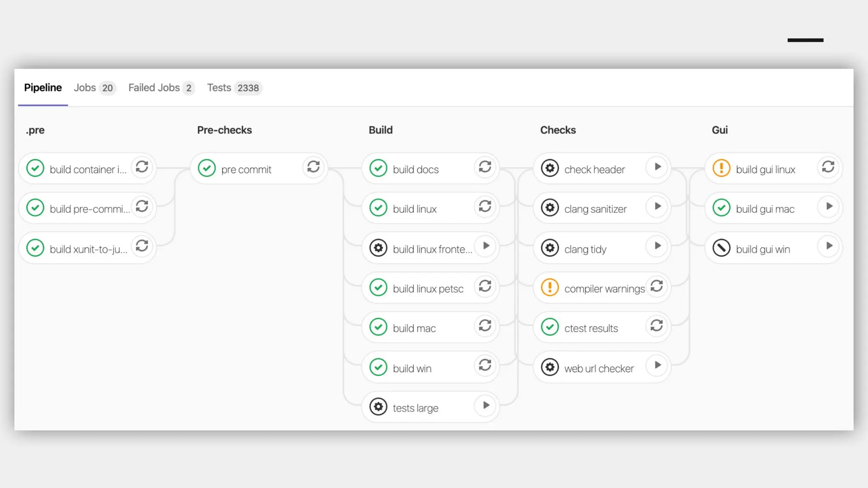
Task: Play the build gui win job
Action: [x=829, y=246]
